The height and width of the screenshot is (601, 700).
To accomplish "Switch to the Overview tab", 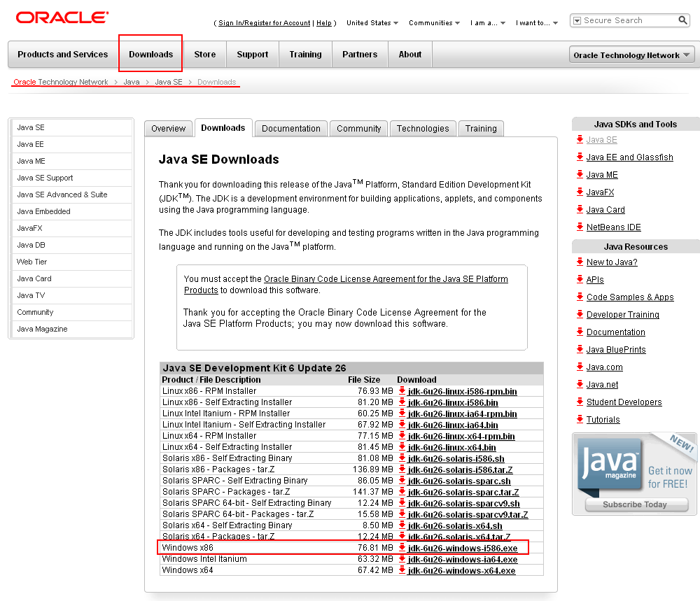I will [168, 129].
